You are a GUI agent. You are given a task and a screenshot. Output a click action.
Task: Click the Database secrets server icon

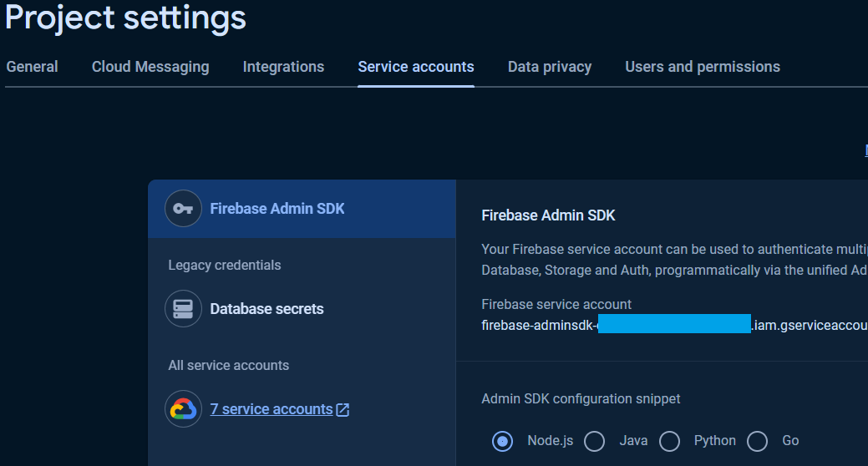coord(183,309)
